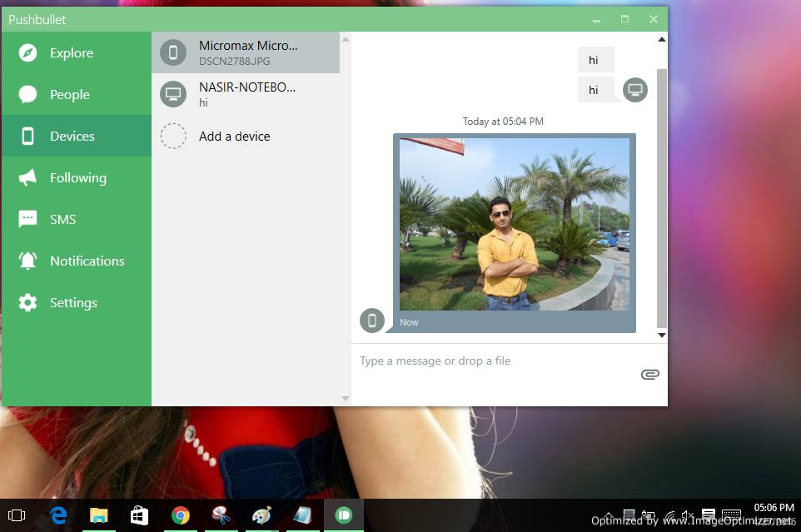Select the NASIR-NOTEBO... device row
The width and height of the screenshot is (801, 532).
[246, 94]
